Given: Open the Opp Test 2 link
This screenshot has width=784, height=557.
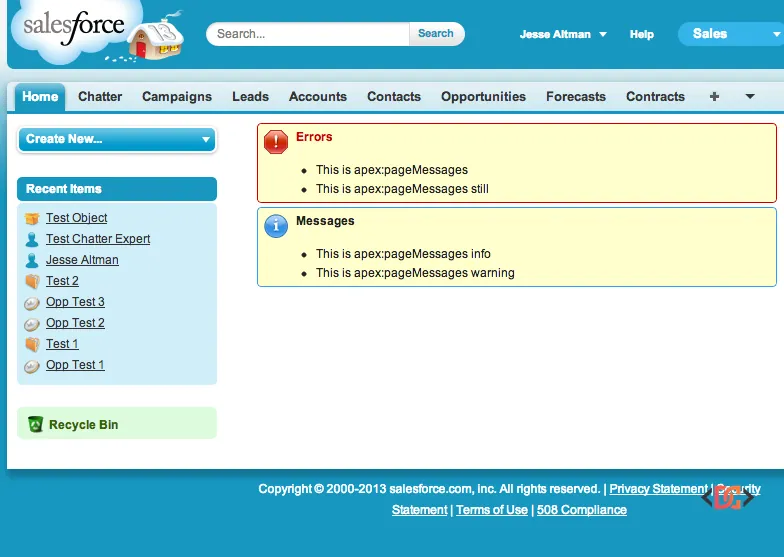Looking at the screenshot, I should [76, 323].
